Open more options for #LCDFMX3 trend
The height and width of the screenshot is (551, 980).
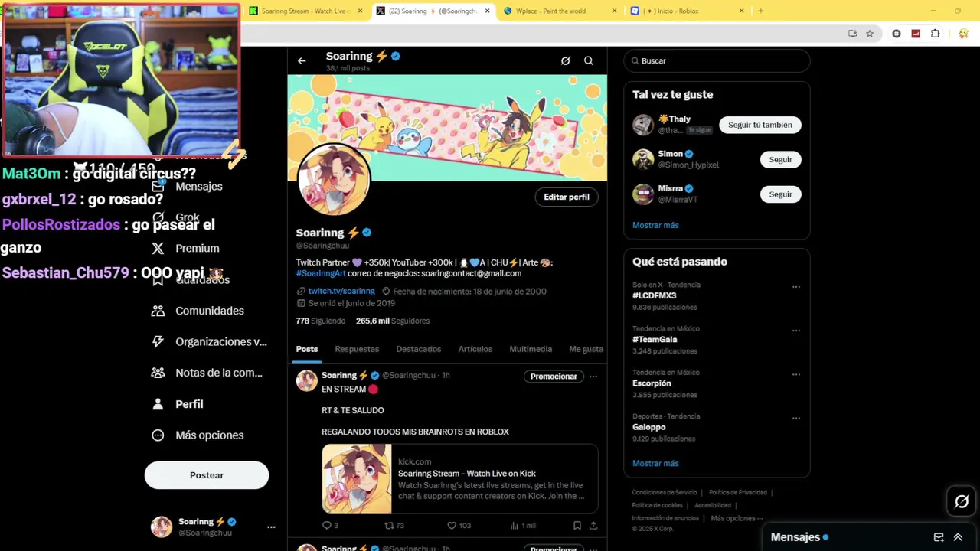pos(796,287)
